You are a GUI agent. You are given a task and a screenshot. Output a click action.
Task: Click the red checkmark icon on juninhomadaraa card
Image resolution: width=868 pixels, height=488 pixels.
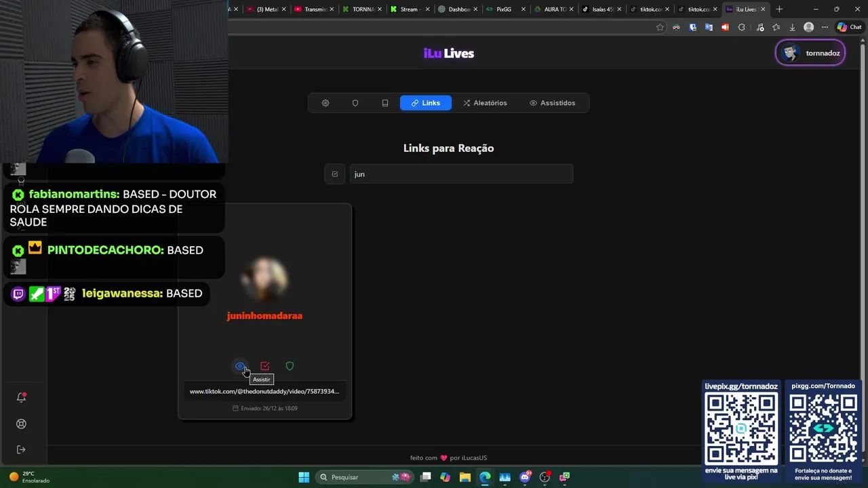click(265, 366)
